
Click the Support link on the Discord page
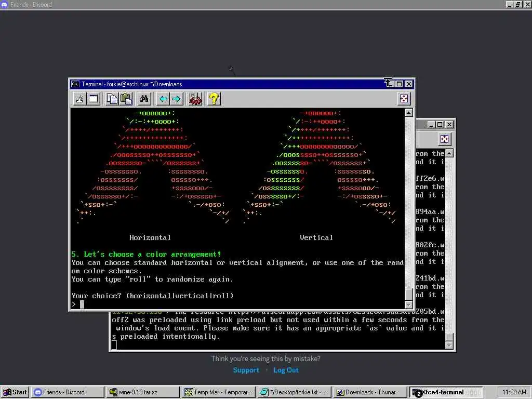click(246, 370)
